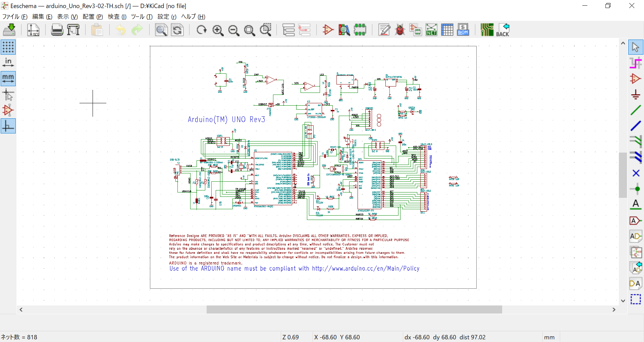644x342 pixels.
Task: Click the Print schematic icon
Action: 57,30
